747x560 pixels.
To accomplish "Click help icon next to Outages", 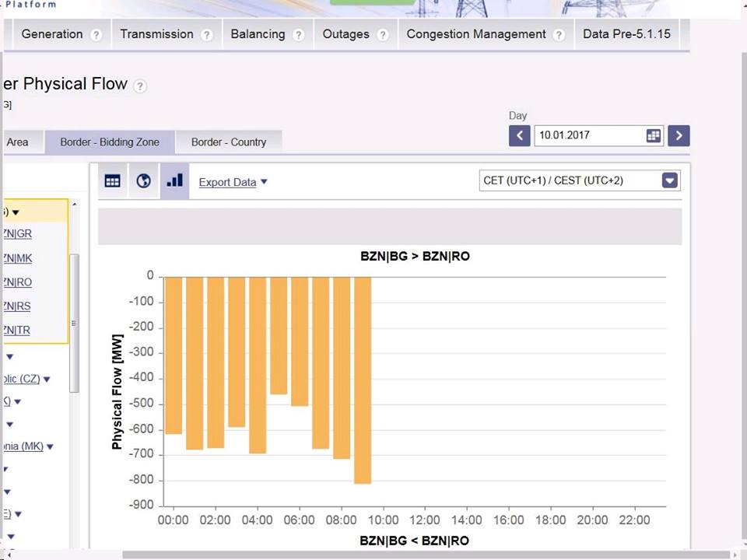I will [x=382, y=35].
